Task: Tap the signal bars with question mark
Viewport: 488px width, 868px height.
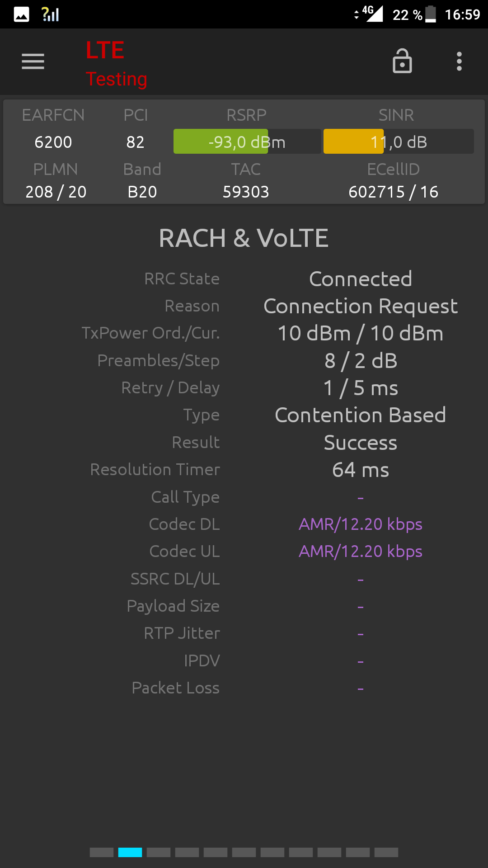Action: (50, 14)
